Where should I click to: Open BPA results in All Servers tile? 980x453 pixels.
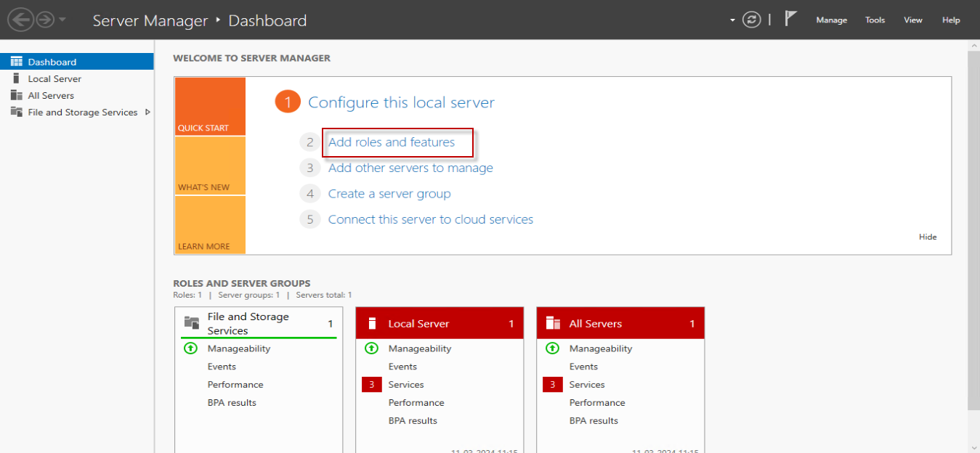[x=594, y=421]
